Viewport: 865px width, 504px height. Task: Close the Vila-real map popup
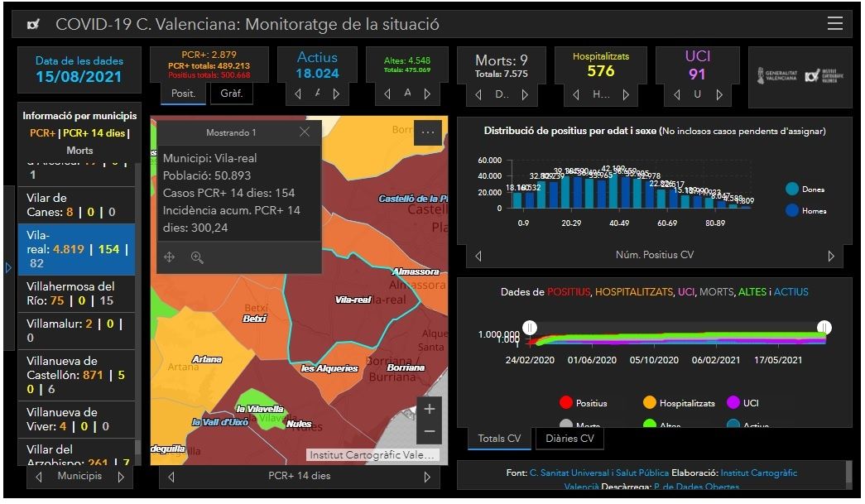click(304, 132)
